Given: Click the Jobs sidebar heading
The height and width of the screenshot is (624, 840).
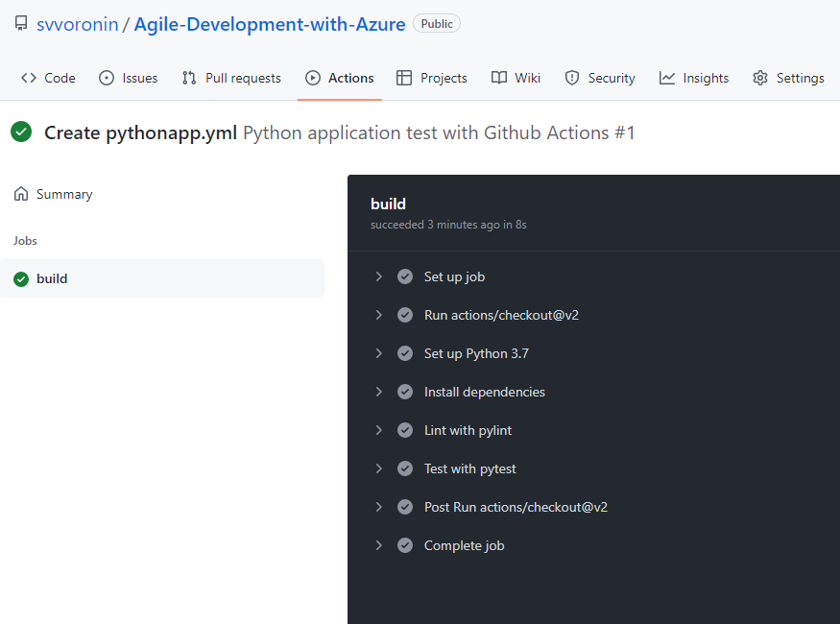Looking at the screenshot, I should pyautogui.click(x=25, y=241).
